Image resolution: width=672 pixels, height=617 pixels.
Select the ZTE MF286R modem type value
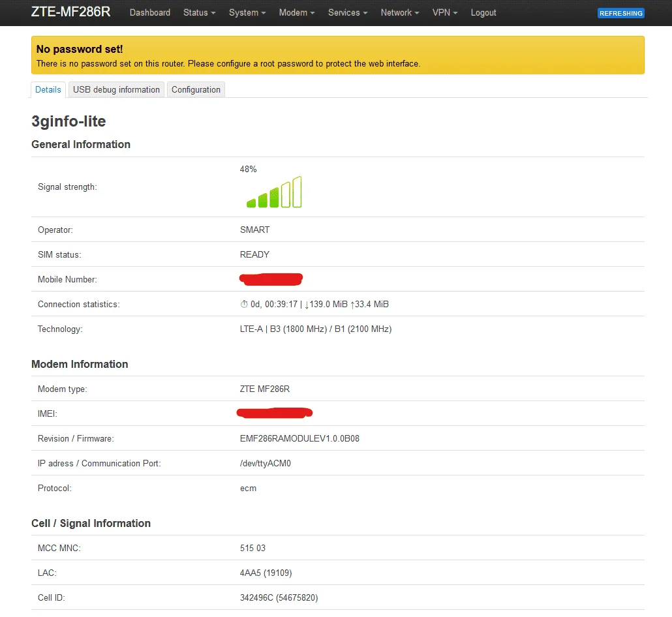[x=265, y=389]
